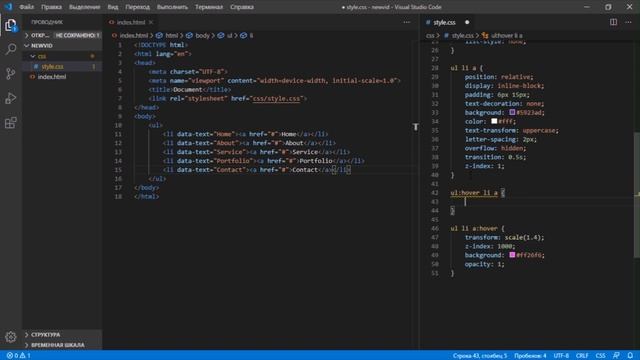Open the Explorer view in activity bar
Screen dimensions: 640x360
coord(11,25)
